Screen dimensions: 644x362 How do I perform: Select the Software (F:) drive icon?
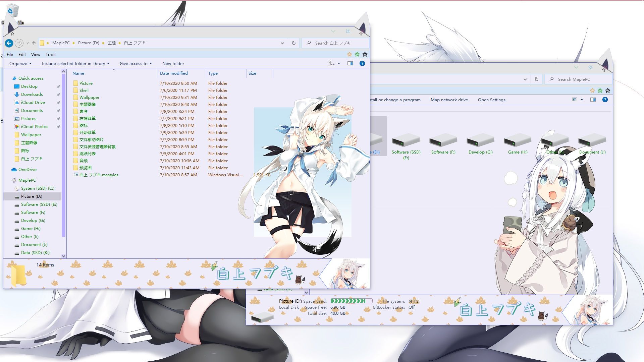(x=443, y=143)
